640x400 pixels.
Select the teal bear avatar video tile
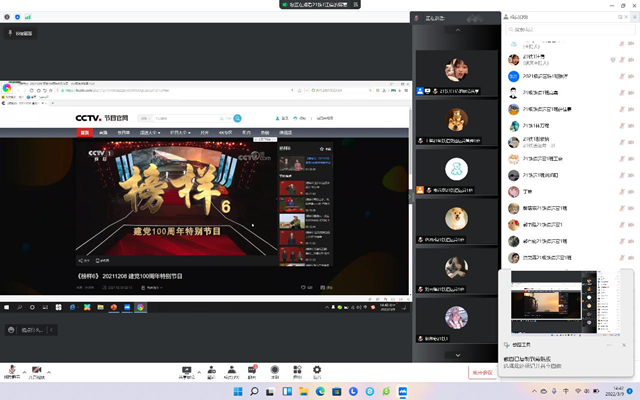[x=457, y=172]
